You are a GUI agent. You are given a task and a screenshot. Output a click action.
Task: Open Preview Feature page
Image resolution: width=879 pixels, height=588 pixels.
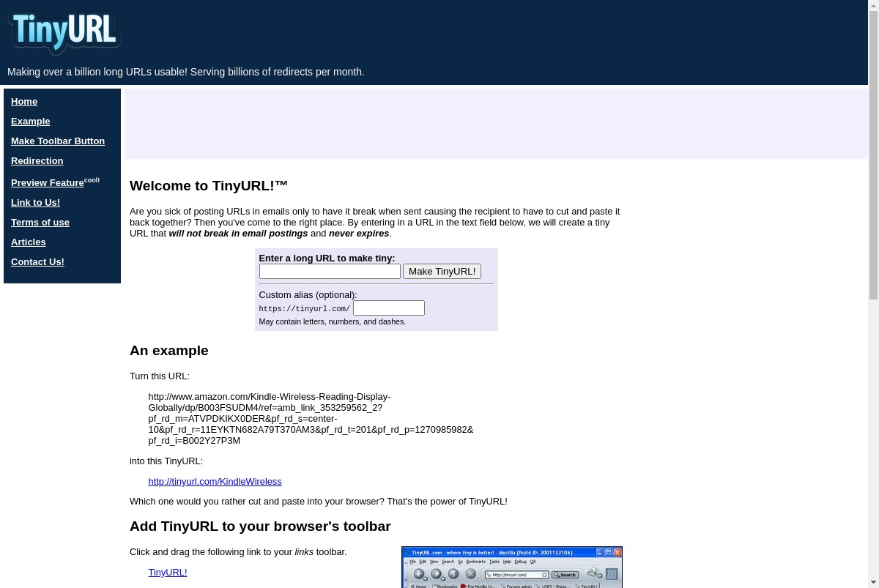(48, 182)
